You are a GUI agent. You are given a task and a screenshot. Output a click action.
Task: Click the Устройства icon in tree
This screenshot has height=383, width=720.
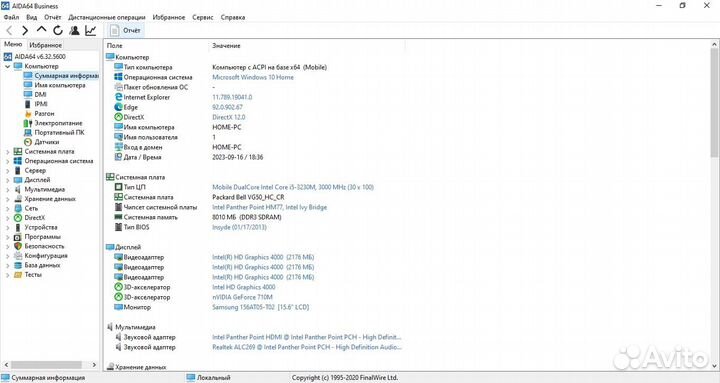pos(18,227)
